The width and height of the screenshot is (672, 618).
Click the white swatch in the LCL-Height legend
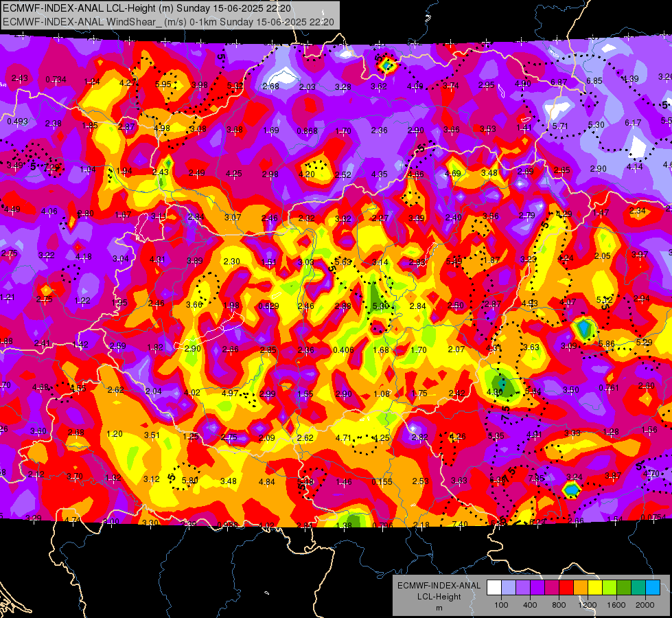tap(494, 588)
